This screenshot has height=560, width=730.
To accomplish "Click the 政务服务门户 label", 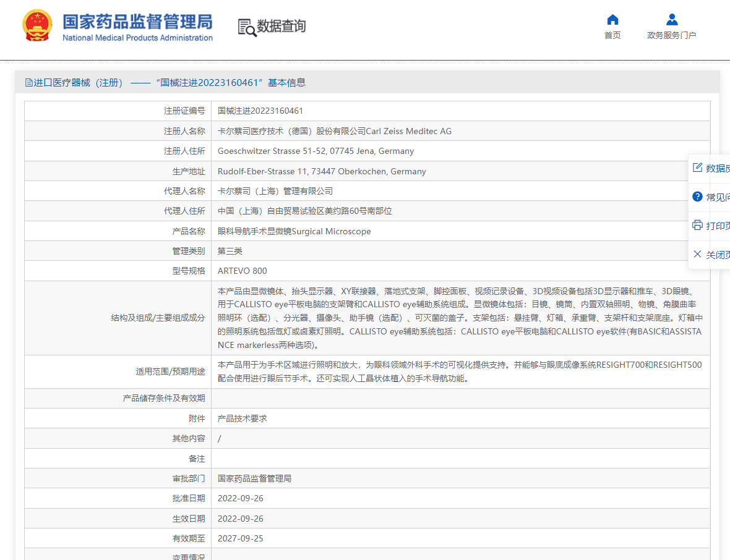I will [x=672, y=35].
